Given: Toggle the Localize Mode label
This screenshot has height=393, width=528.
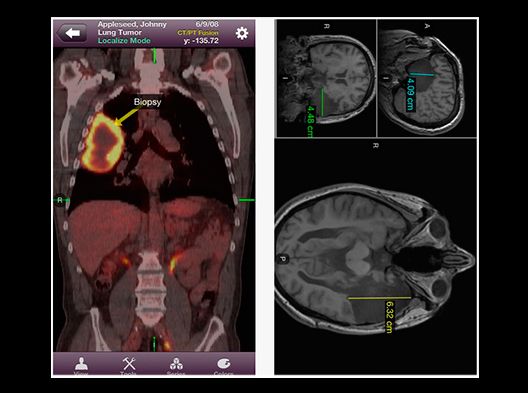Looking at the screenshot, I should click(124, 41).
